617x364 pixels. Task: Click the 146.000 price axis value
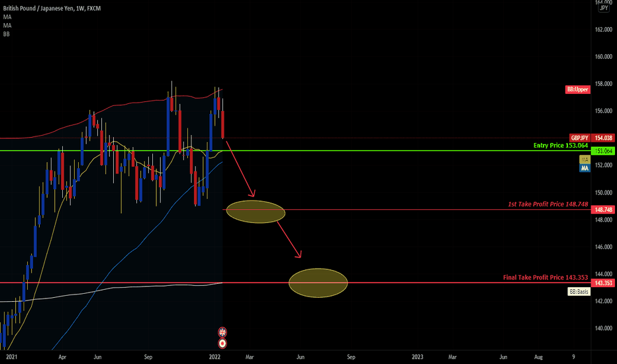[604, 247]
